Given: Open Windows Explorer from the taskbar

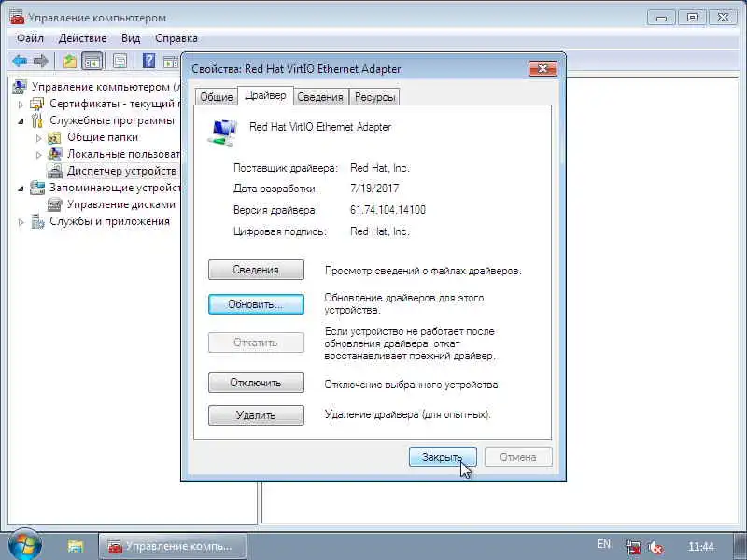Looking at the screenshot, I should point(76,546).
